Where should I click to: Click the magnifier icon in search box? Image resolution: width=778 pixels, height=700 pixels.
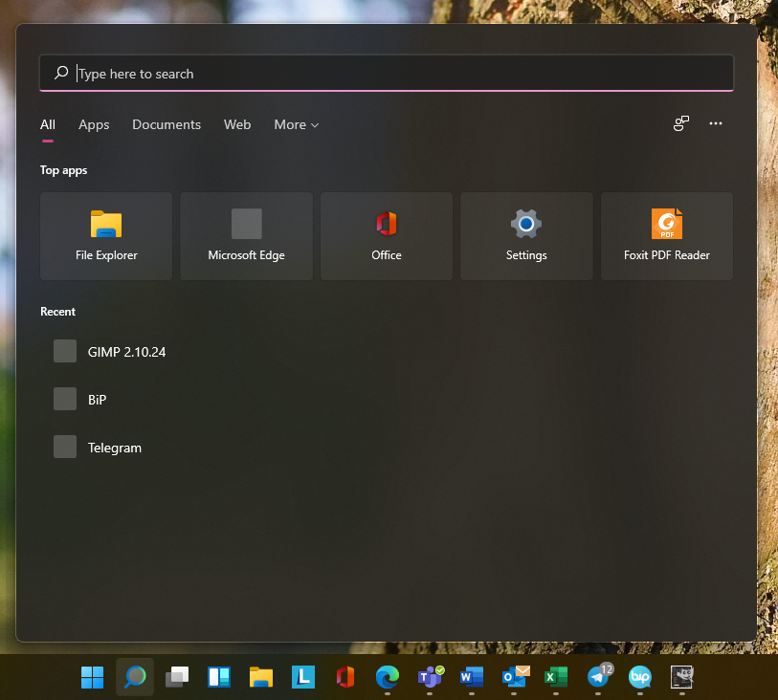[x=61, y=73]
